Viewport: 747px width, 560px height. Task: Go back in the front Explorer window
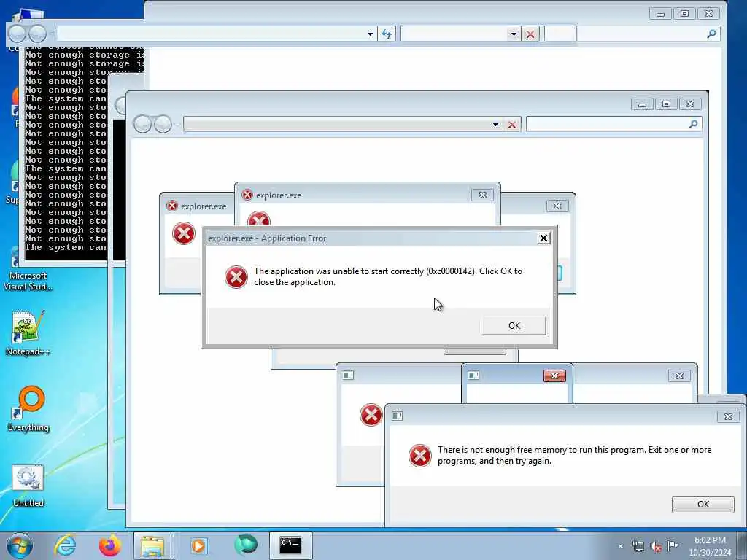[142, 124]
